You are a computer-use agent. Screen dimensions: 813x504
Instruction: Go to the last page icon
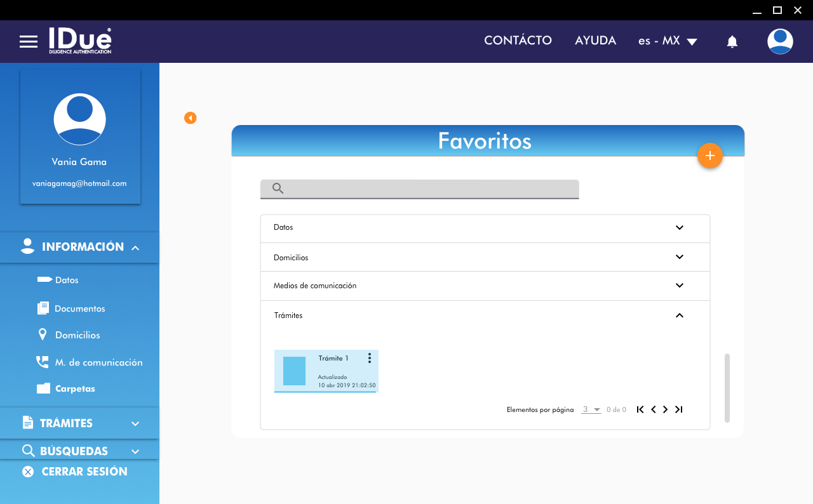(678, 409)
